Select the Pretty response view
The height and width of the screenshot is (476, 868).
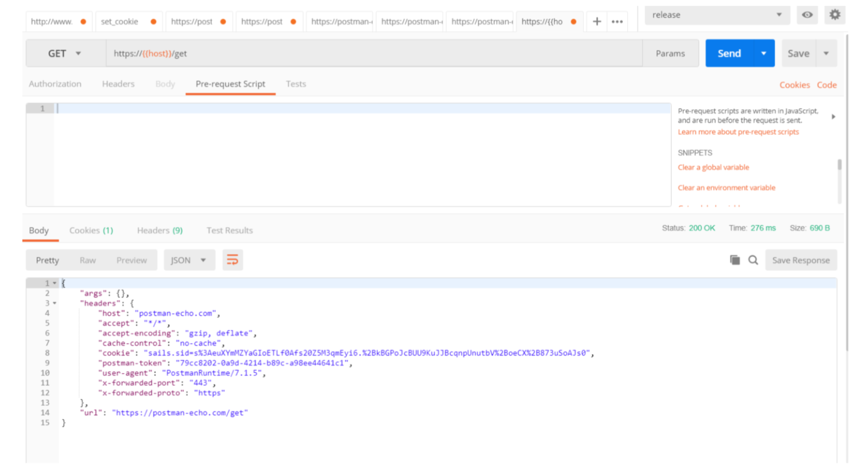47,260
